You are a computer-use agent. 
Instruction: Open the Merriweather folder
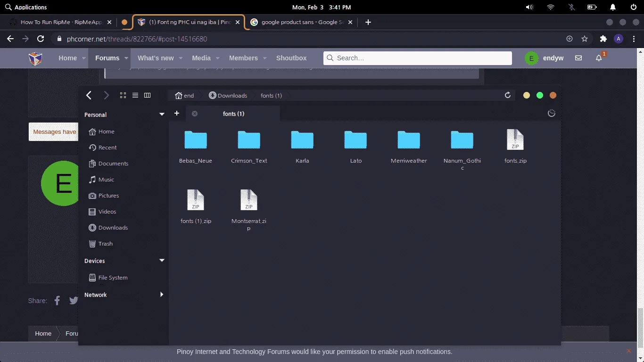tap(409, 147)
